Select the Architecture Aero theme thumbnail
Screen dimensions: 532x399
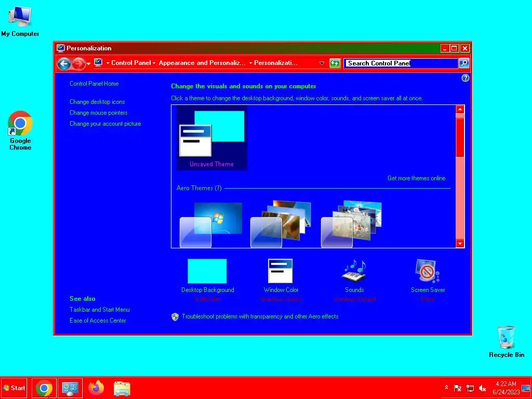click(281, 224)
